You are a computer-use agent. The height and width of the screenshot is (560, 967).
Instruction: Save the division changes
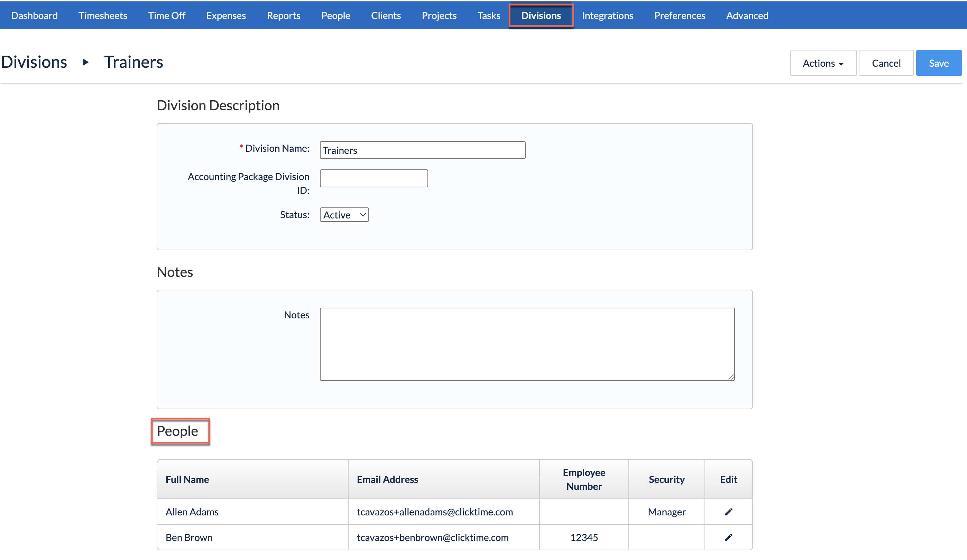pos(939,63)
